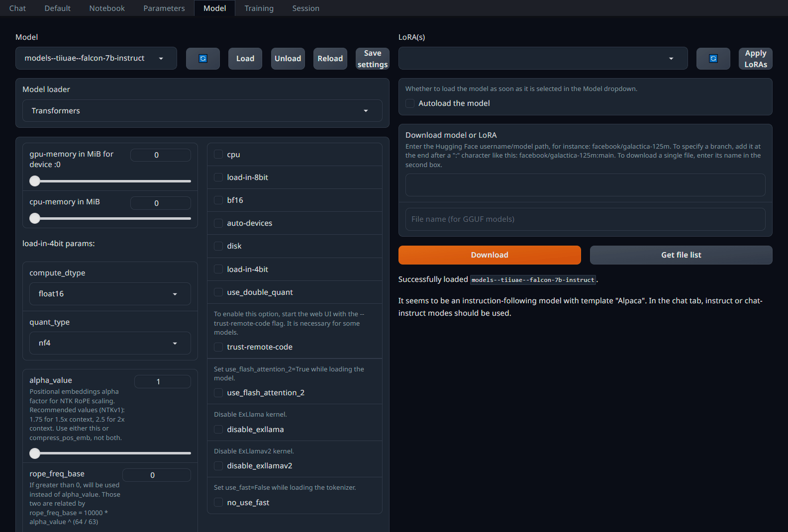The height and width of the screenshot is (532, 788).
Task: Refresh the model list icon
Action: click(203, 59)
